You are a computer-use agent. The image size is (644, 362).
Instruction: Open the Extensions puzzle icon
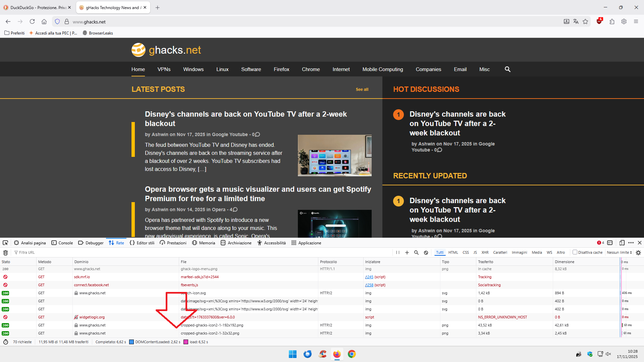point(612,21)
